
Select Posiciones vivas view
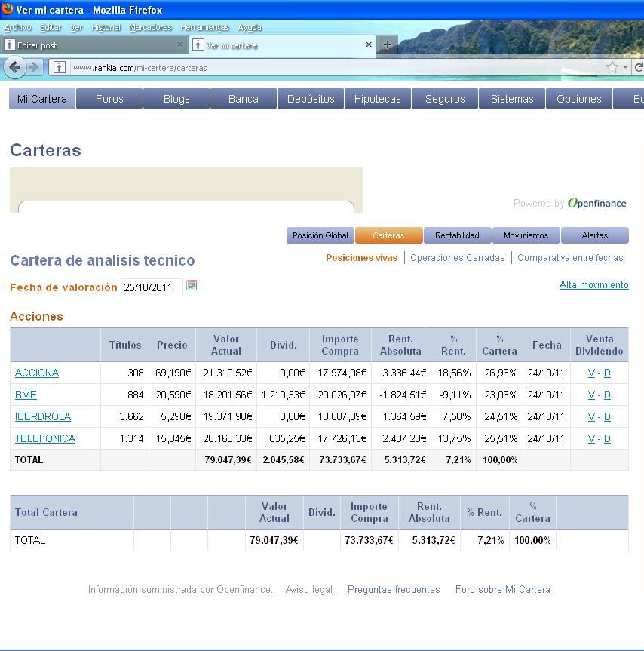pos(361,258)
